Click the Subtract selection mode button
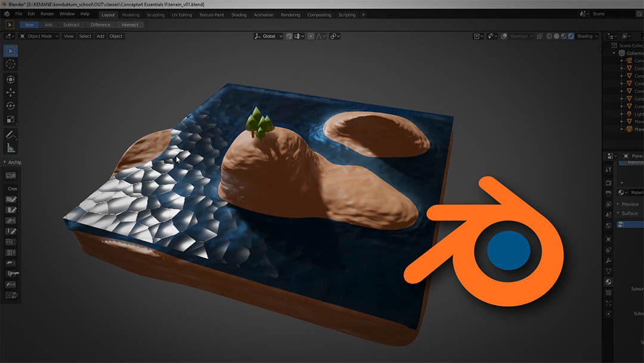This screenshot has height=363, width=644. (x=71, y=25)
